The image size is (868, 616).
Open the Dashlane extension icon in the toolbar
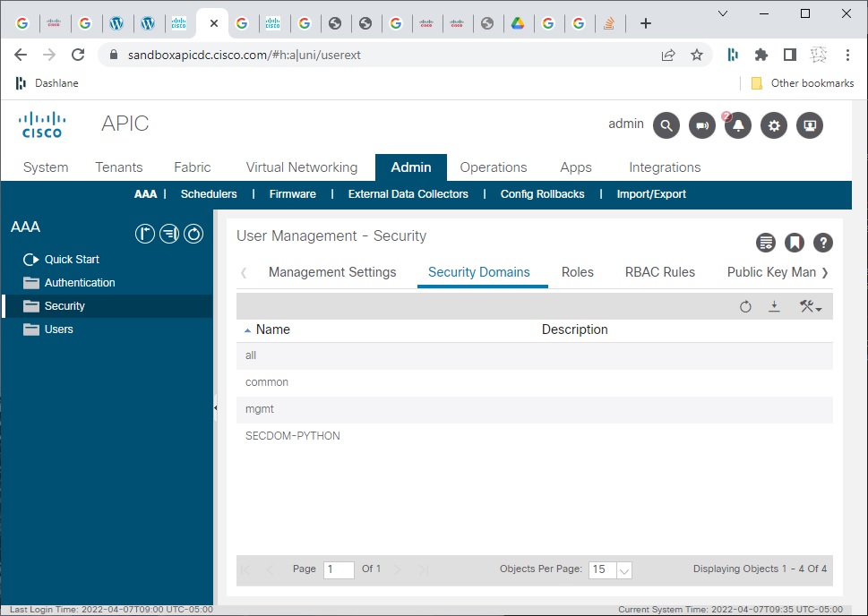tap(733, 55)
